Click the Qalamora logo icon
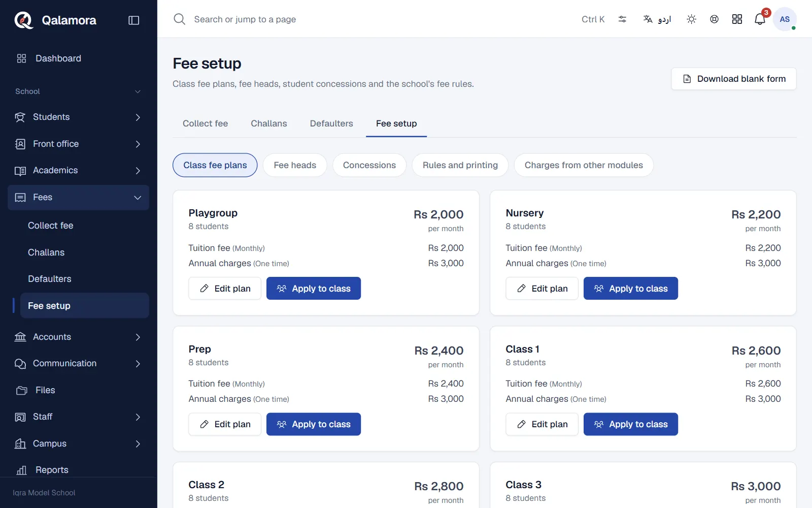Image resolution: width=812 pixels, height=508 pixels. [x=23, y=20]
